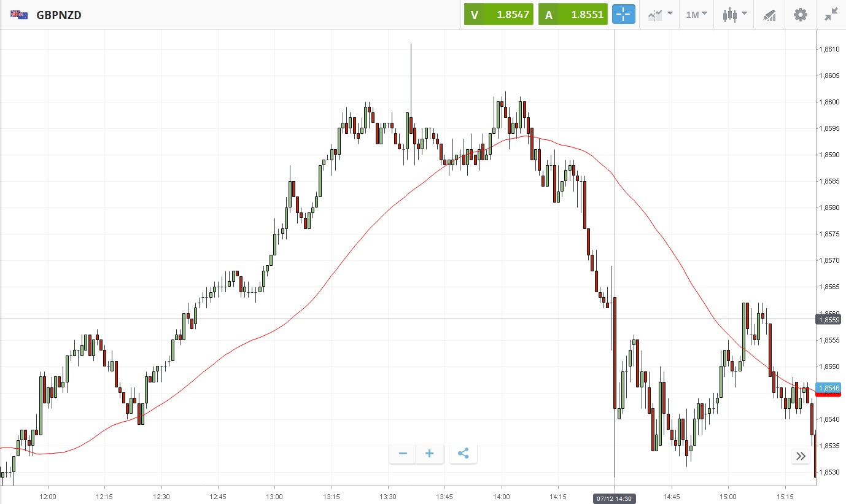Open the drawing tools icon
The image size is (846, 504).
[769, 15]
